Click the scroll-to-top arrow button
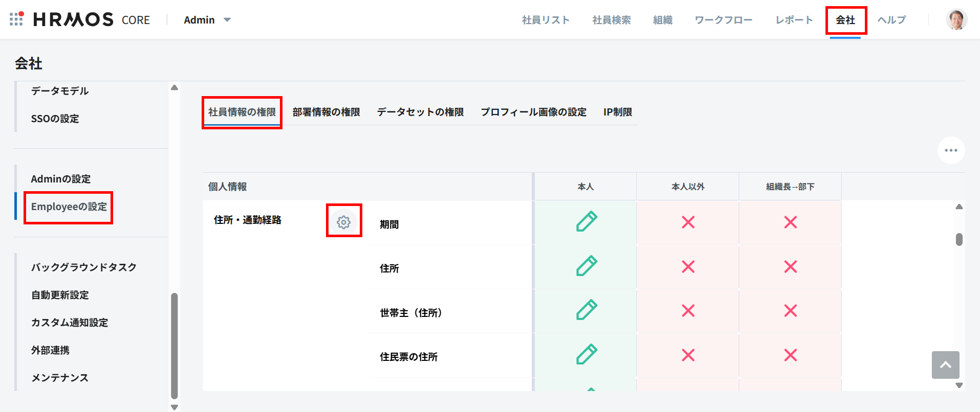Viewport: 980px width, 412px height. pos(945,364)
